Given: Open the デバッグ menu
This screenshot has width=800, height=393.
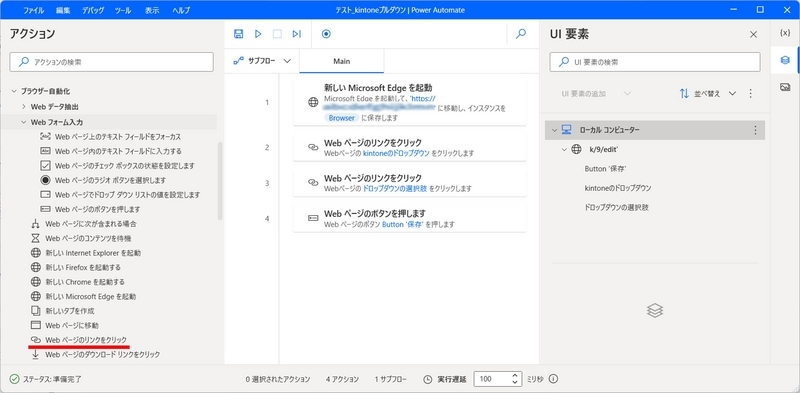Looking at the screenshot, I should [x=93, y=10].
